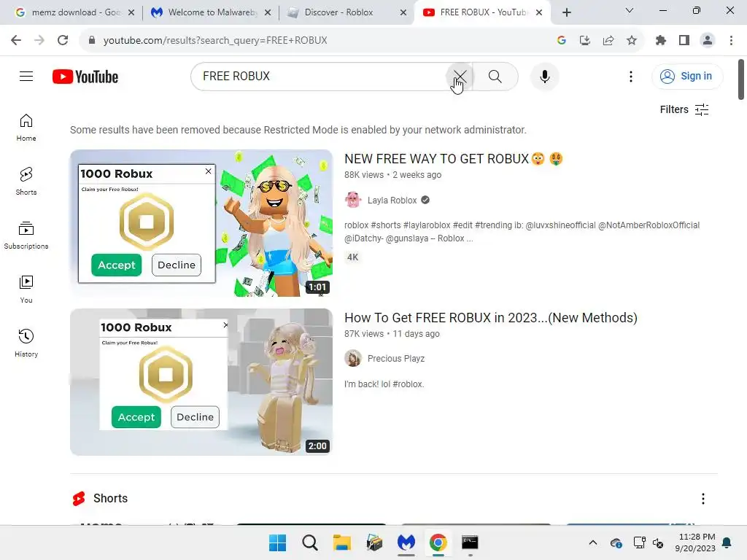747x560 pixels.
Task: Reload the current page
Action: coord(63,41)
